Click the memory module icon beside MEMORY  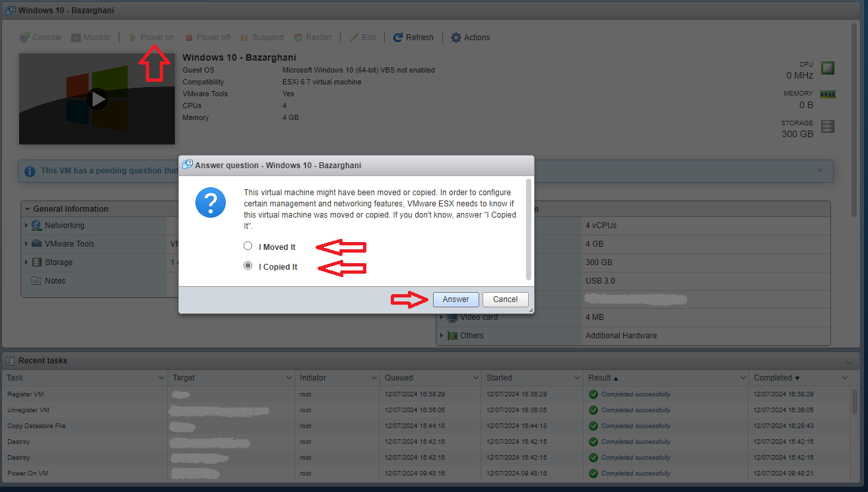pyautogui.click(x=827, y=94)
